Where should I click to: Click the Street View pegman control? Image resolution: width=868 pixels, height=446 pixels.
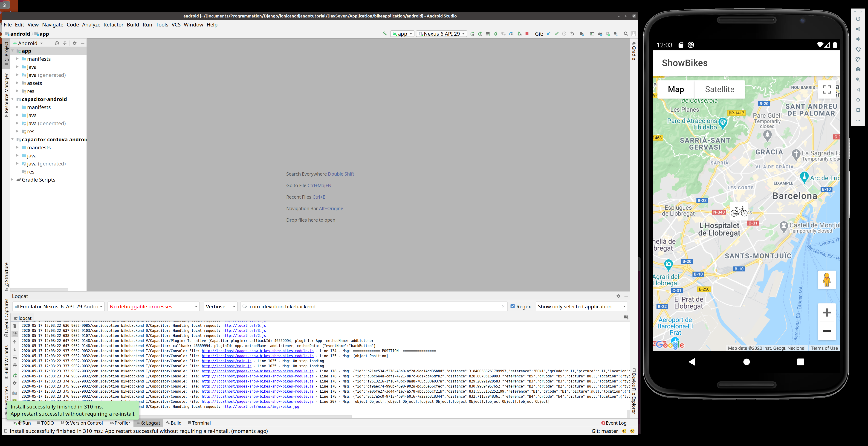click(x=827, y=280)
